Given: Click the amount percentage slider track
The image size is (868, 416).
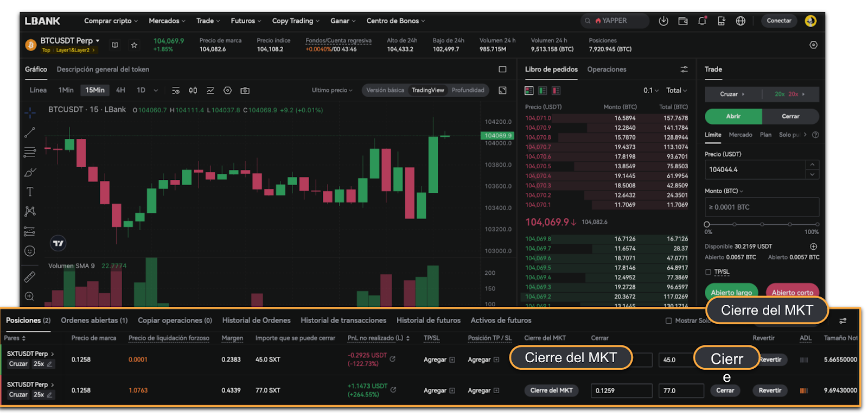Looking at the screenshot, I should tap(762, 224).
